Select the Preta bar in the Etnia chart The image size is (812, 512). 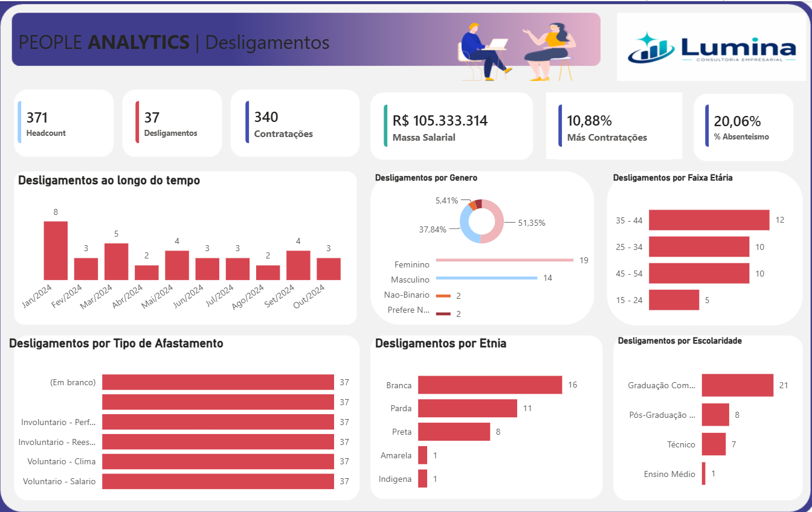[454, 432]
